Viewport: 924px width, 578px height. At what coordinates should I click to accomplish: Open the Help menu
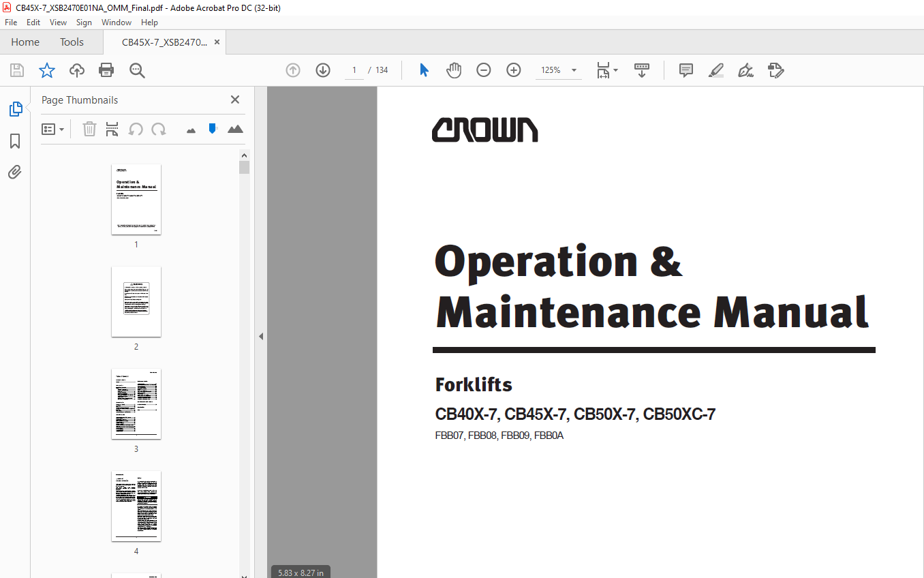point(149,22)
